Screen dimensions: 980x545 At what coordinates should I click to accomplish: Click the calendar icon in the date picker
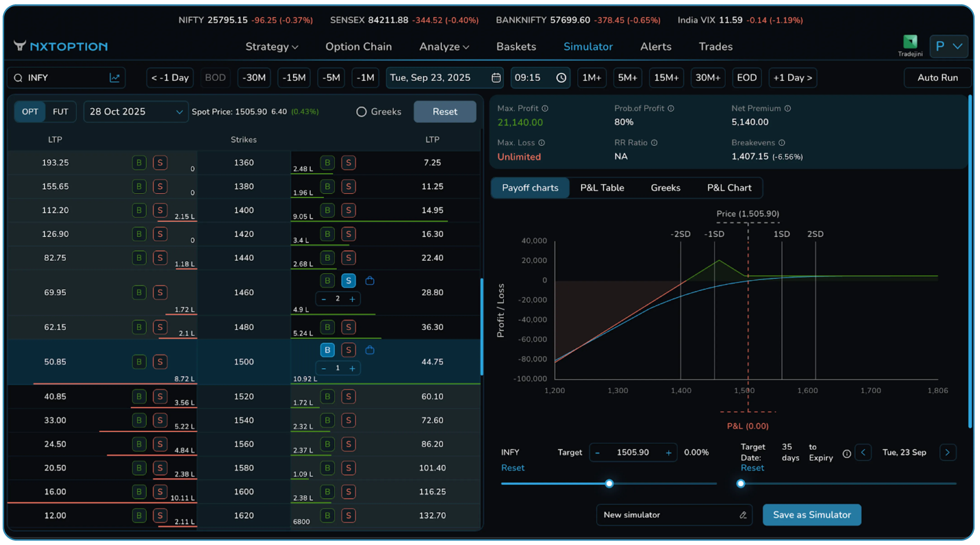(496, 78)
